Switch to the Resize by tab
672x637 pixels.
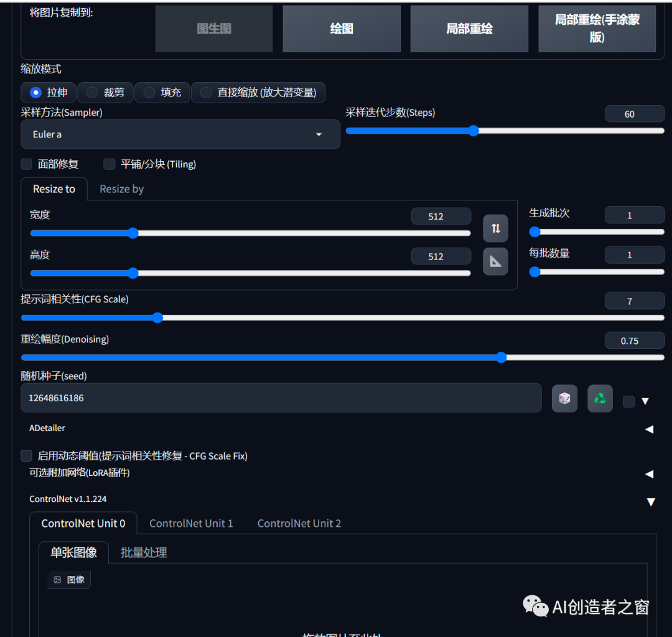[x=121, y=188]
